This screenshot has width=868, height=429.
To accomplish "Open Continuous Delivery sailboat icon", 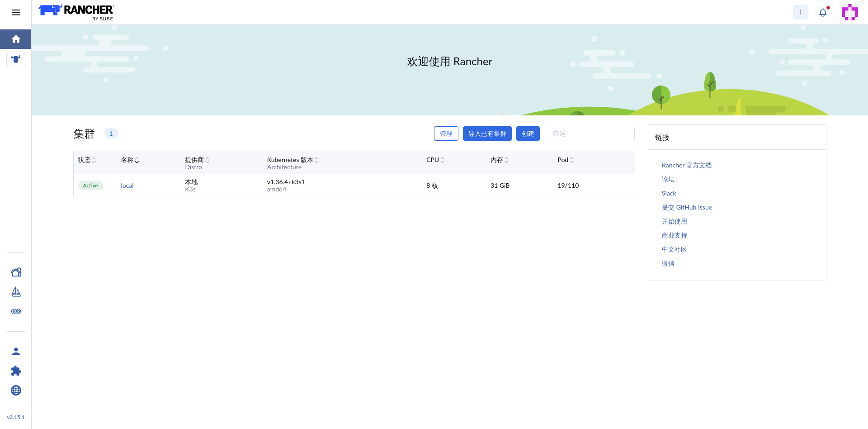I will pyautogui.click(x=16, y=292).
